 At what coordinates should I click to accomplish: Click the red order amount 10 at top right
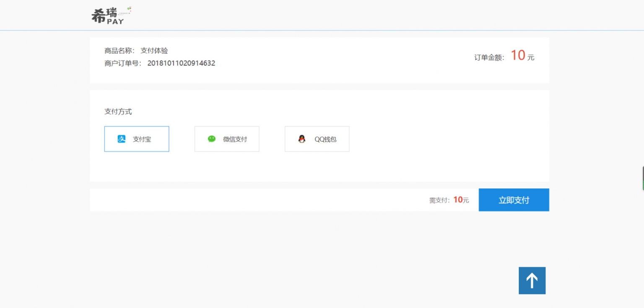click(x=518, y=55)
